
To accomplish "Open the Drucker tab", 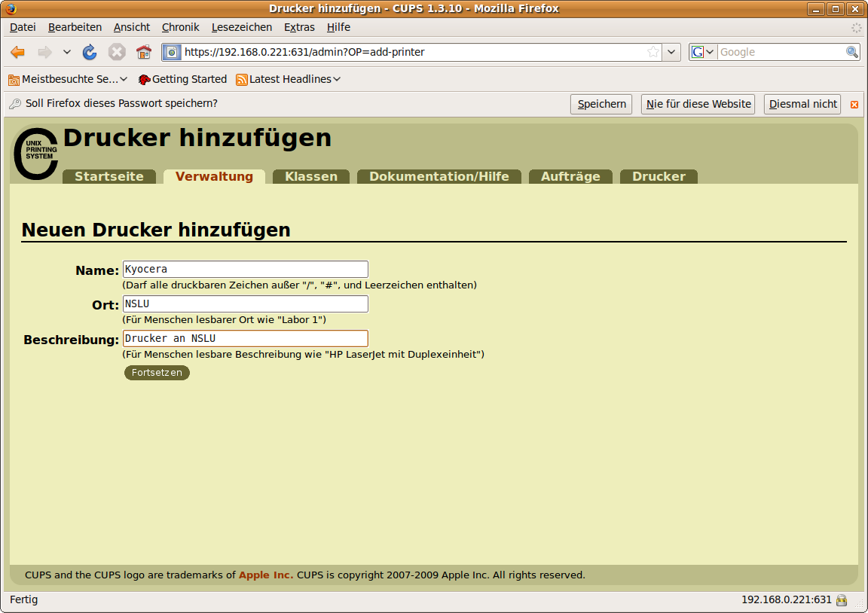I will (x=659, y=176).
